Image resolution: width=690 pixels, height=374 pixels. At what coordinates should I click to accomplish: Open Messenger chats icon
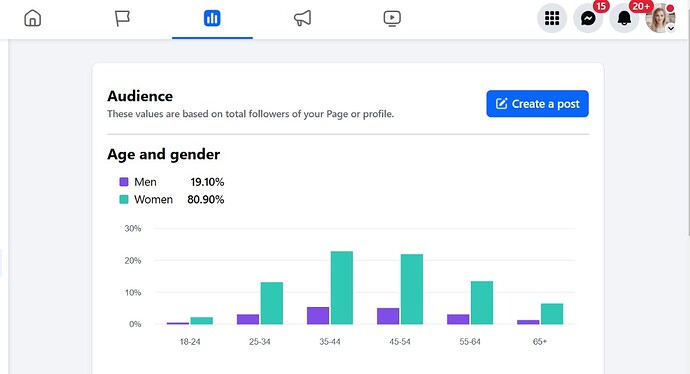tap(588, 18)
